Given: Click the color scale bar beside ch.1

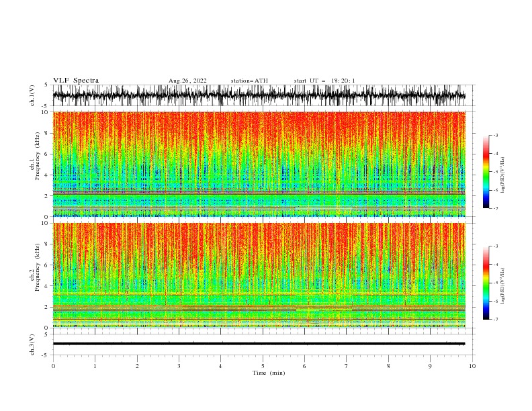Looking at the screenshot, I should click(486, 172).
